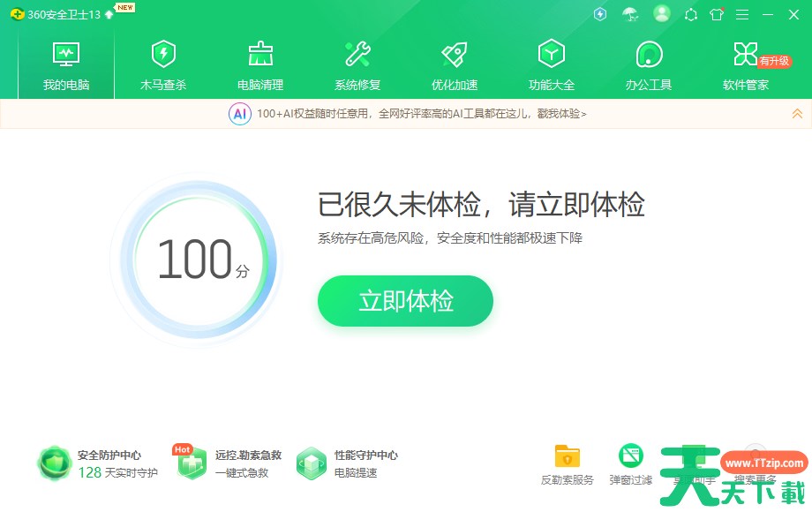Open the 电脑清理 cleanup tab

click(260, 66)
